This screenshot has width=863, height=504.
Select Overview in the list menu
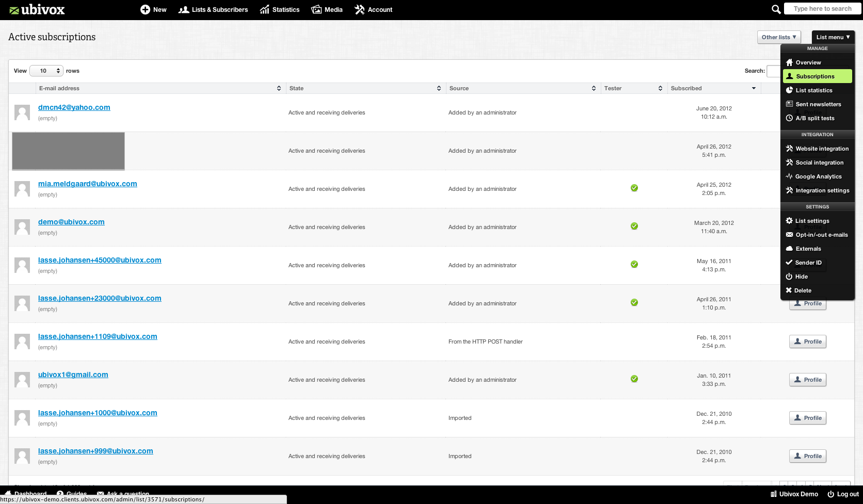click(818, 62)
